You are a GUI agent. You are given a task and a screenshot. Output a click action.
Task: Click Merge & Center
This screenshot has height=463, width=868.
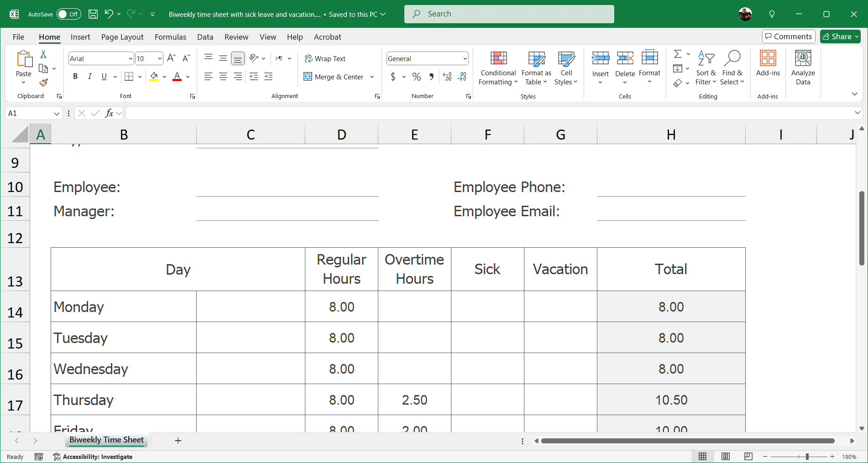(334, 77)
